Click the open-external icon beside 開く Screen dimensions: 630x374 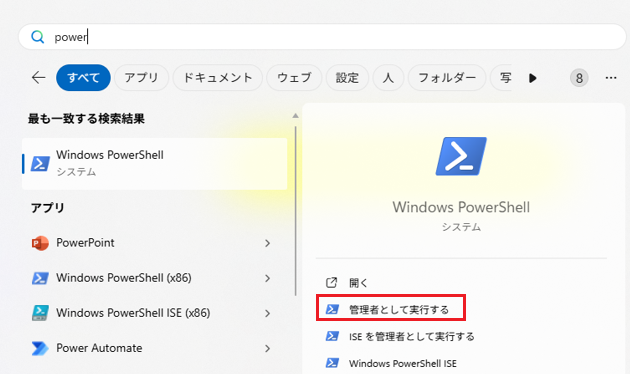[x=331, y=283]
